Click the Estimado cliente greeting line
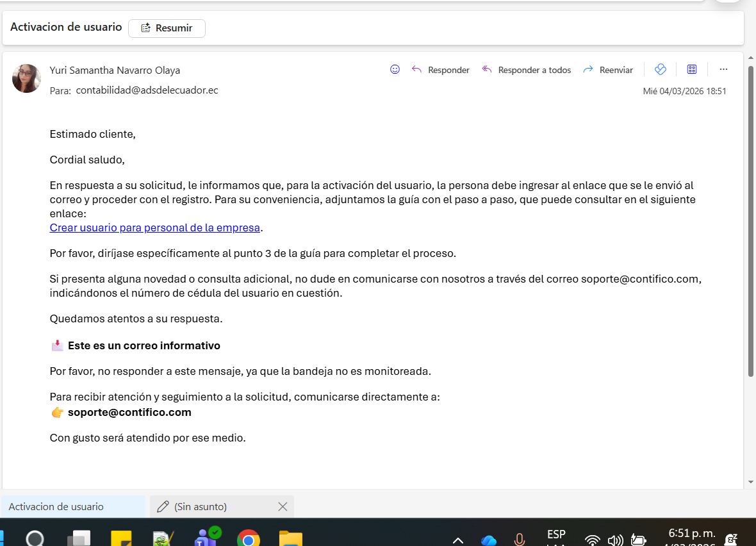 coord(92,135)
